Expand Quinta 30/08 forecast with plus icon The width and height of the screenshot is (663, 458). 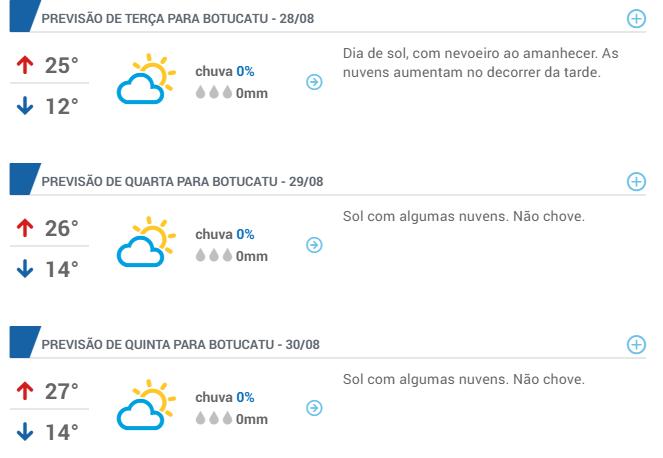coord(636,344)
